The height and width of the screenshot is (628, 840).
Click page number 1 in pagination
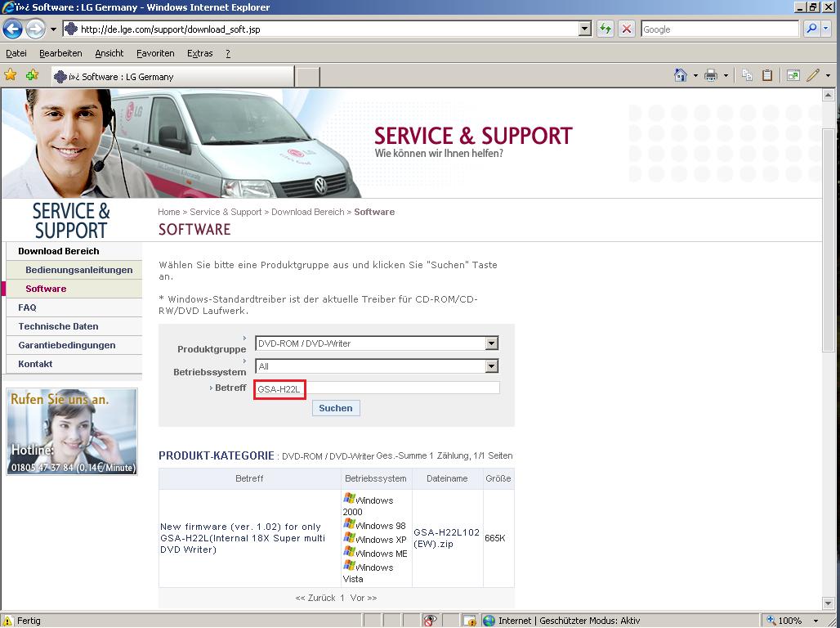342,598
